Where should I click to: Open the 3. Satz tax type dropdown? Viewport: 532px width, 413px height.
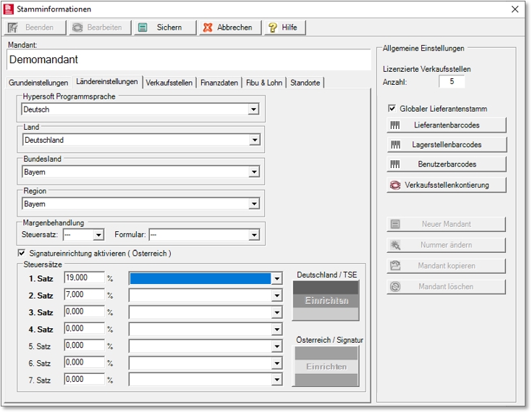coord(276,312)
